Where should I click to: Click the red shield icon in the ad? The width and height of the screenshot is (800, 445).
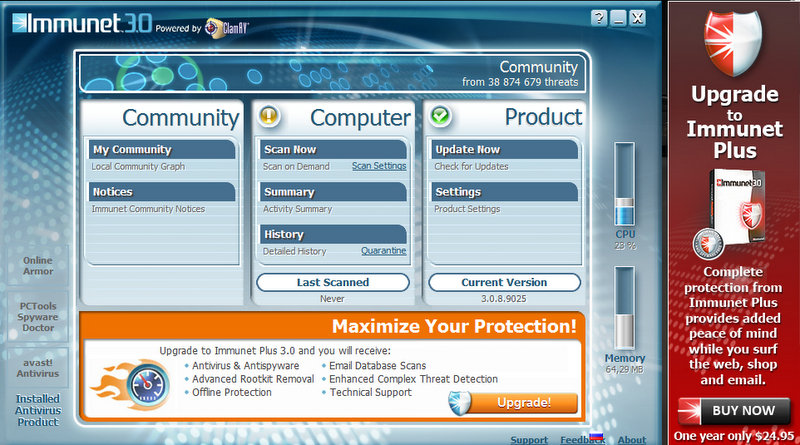click(733, 43)
